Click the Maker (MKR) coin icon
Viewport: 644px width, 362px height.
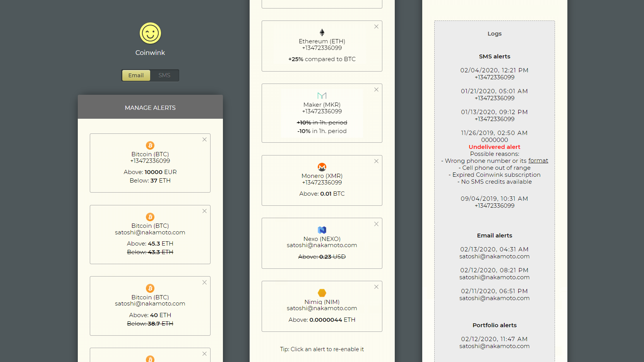click(322, 96)
